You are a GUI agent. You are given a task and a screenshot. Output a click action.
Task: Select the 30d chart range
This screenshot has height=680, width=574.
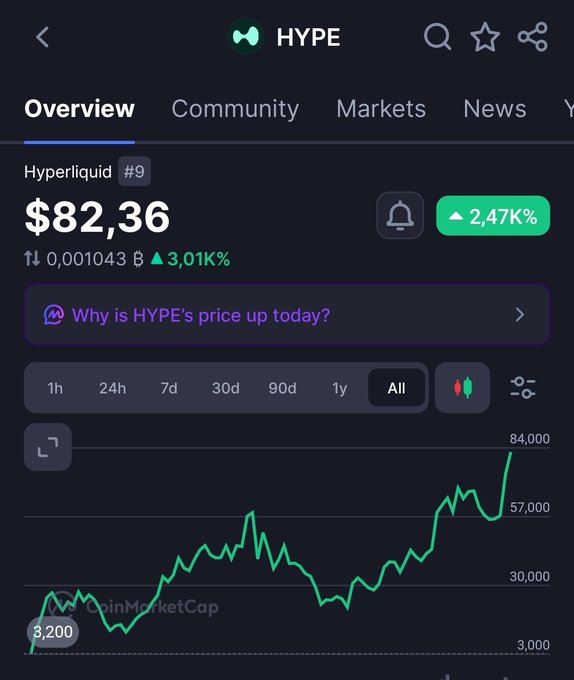(225, 388)
